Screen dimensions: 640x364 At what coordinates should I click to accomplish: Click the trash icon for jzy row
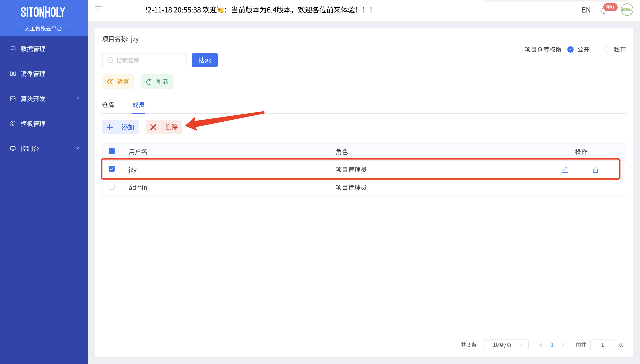595,170
